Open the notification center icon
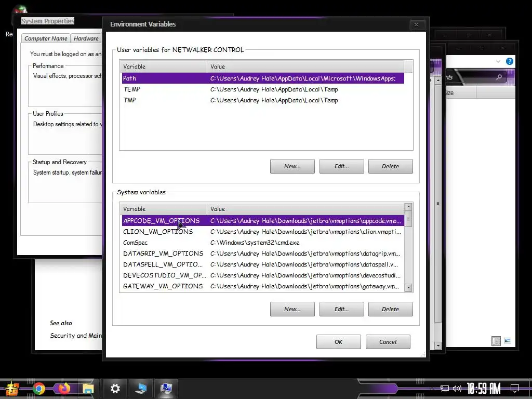 click(515, 388)
